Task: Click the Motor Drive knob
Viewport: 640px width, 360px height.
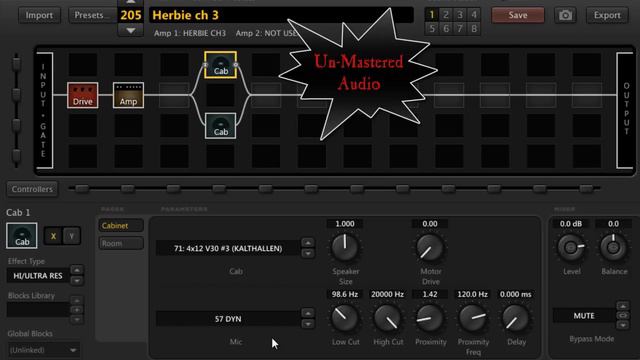Action: [430, 247]
